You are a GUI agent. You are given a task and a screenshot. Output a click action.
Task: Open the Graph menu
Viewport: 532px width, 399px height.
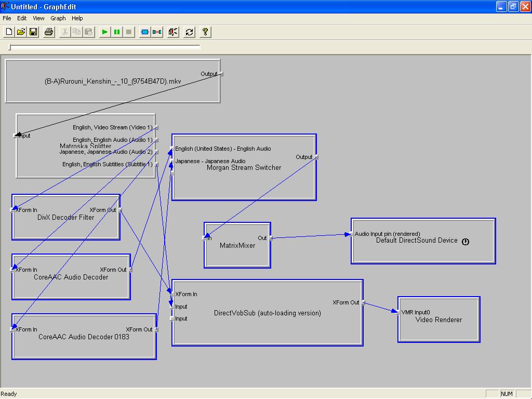(x=58, y=18)
